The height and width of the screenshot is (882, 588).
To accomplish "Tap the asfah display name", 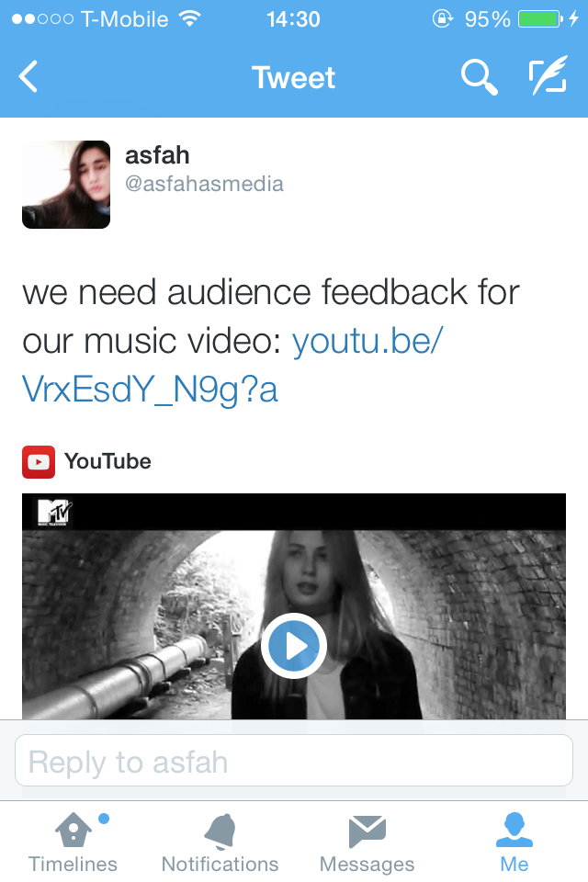I will (x=157, y=155).
